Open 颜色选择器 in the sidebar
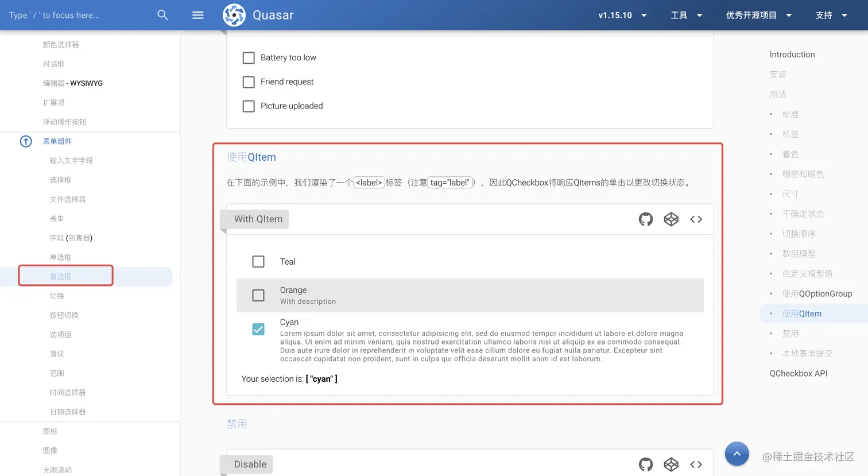868x476 pixels. coord(61,45)
